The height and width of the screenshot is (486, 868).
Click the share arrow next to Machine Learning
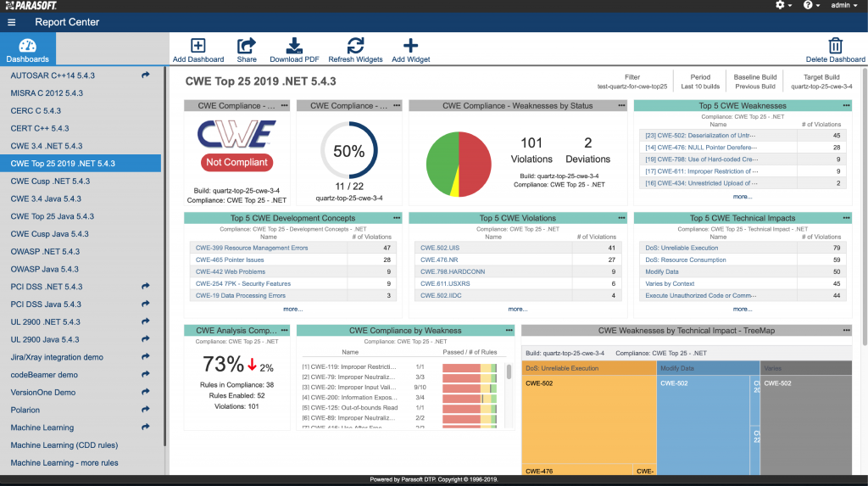tap(146, 427)
